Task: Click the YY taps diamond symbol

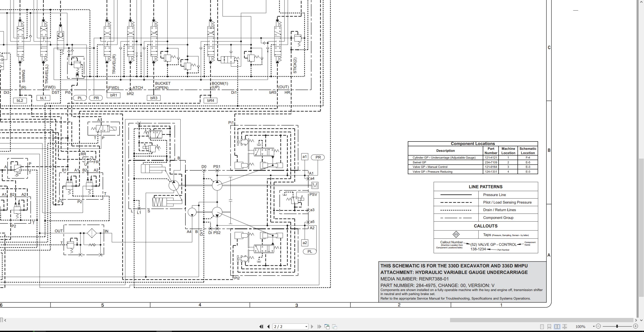Action: click(x=456, y=235)
